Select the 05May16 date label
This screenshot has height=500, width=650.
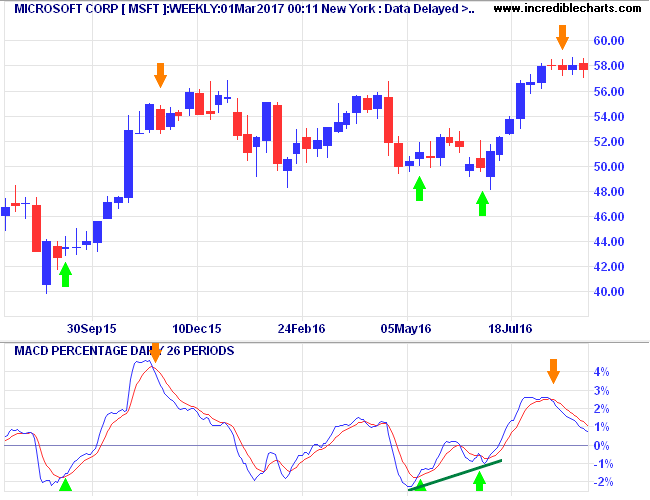(406, 329)
